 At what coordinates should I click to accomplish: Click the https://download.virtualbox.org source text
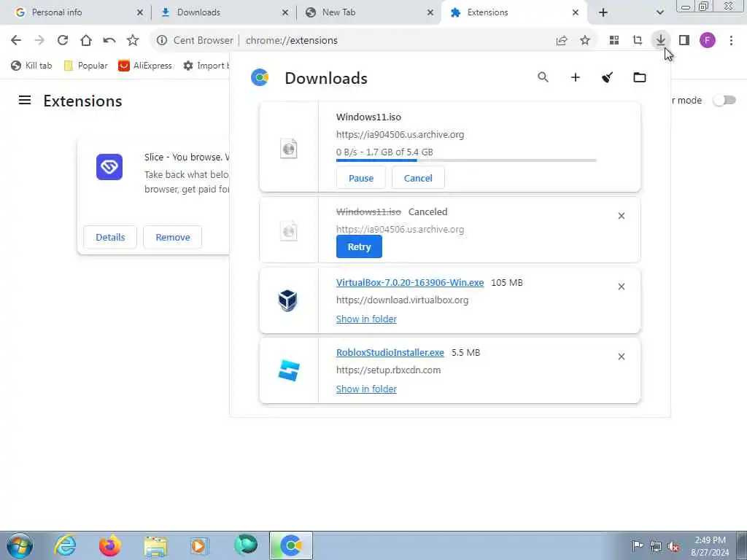click(402, 300)
